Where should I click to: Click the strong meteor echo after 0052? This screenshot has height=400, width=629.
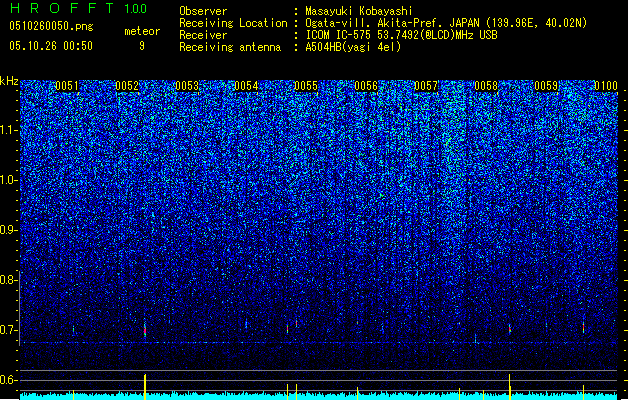point(145,331)
